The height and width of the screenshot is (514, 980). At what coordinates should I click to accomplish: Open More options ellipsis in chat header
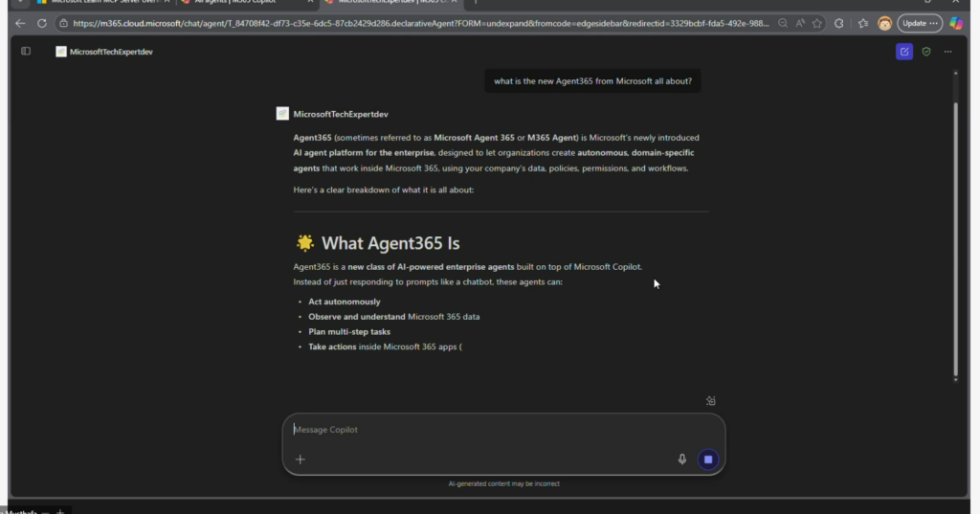pyautogui.click(x=948, y=52)
